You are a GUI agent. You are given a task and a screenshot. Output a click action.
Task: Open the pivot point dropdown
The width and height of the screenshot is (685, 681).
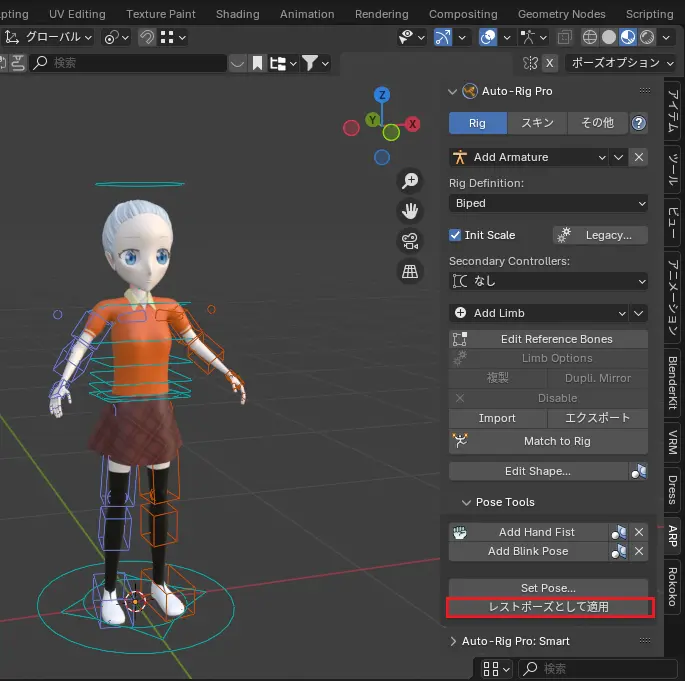116,38
